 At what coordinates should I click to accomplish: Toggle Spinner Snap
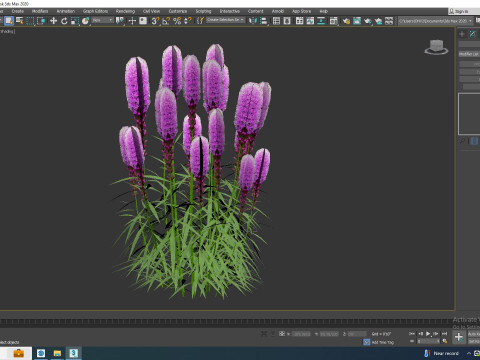pos(188,21)
